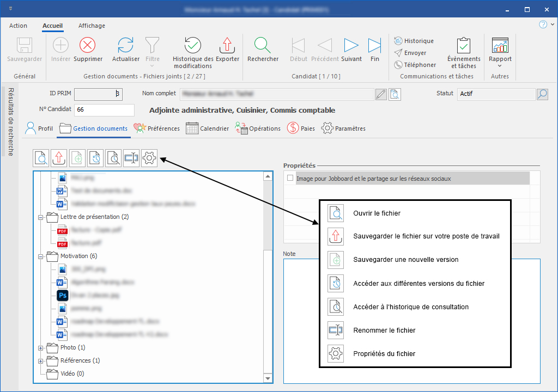Image resolution: width=558 pixels, height=392 pixels.
Task: Collapse the Motivation (6) folder
Action: (40, 256)
